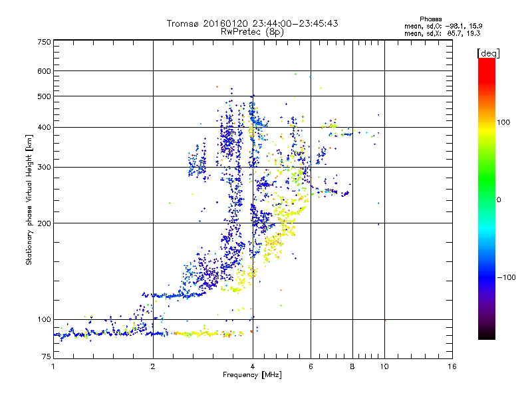Click colorbar tick label "100"
The image size is (532, 399).
503,122
